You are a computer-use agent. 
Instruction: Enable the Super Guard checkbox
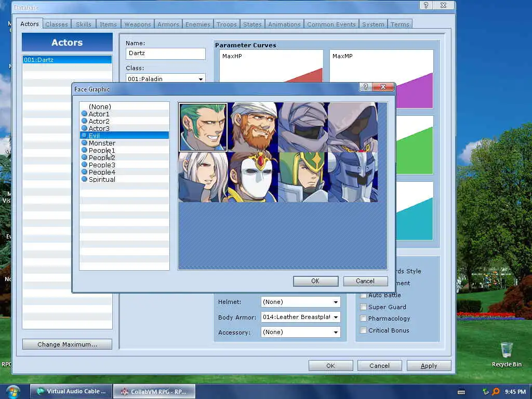coord(363,307)
